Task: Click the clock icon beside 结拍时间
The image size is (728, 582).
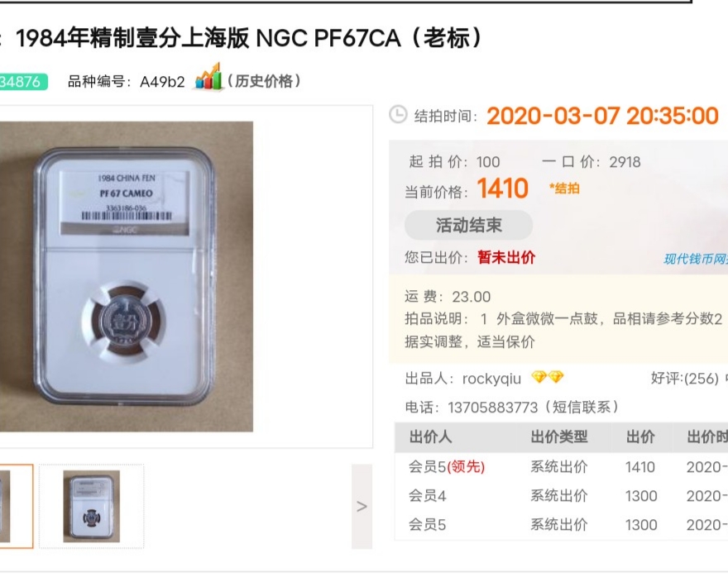Action: click(x=398, y=115)
